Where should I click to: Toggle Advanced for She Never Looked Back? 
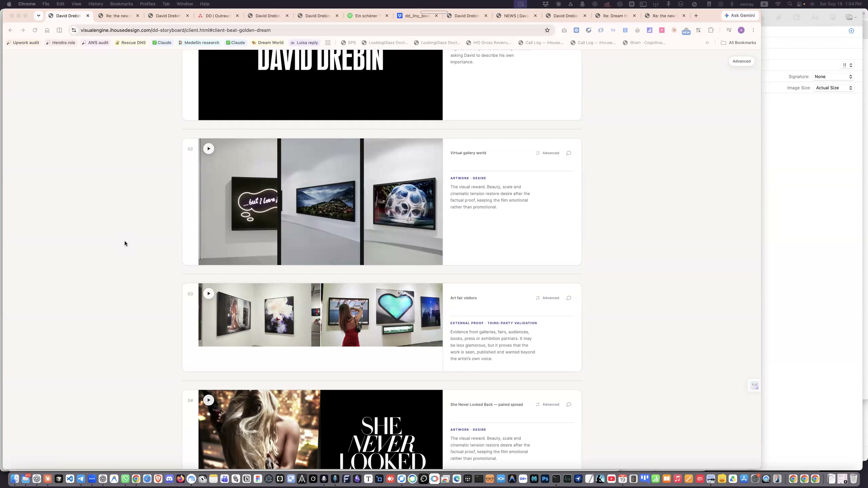point(548,405)
